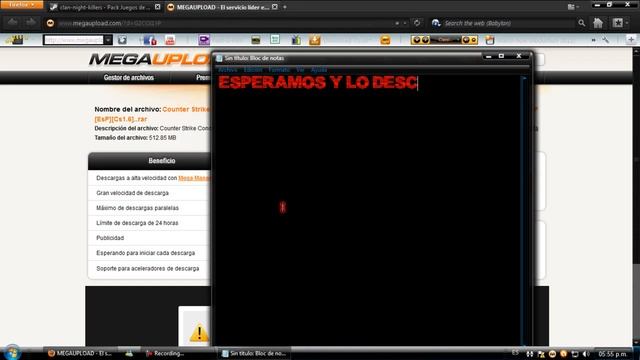The height and width of the screenshot is (360, 640).
Task: Click the purple TV toolbar icon
Action: 204,40
